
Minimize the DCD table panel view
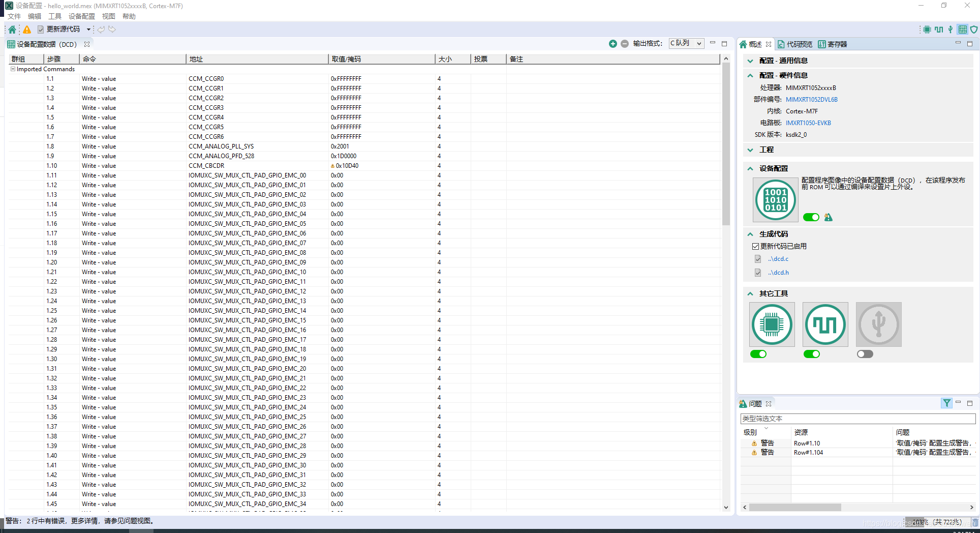coord(713,43)
